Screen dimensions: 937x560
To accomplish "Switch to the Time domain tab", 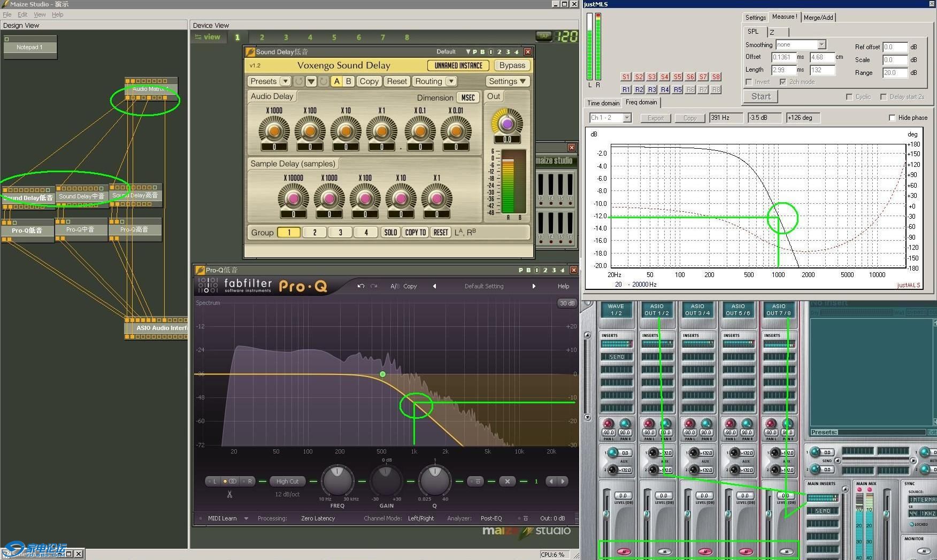I will point(603,103).
